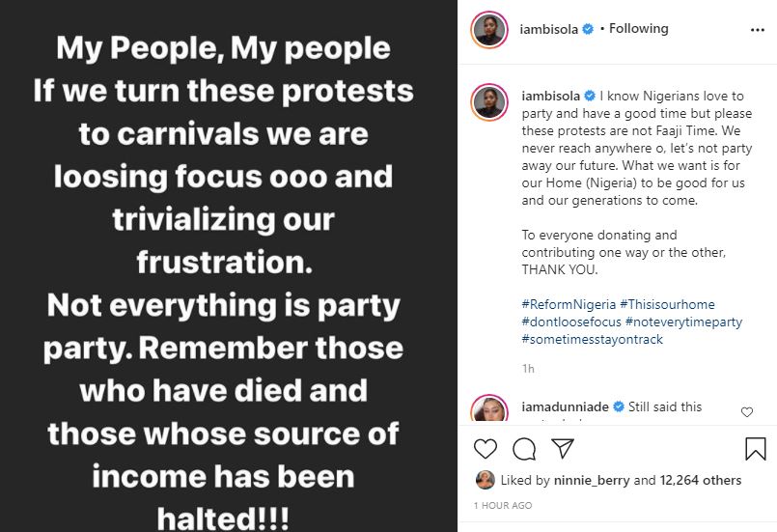The height and width of the screenshot is (532, 777).
Task: Save the post with the bookmark icon
Action: [x=756, y=448]
